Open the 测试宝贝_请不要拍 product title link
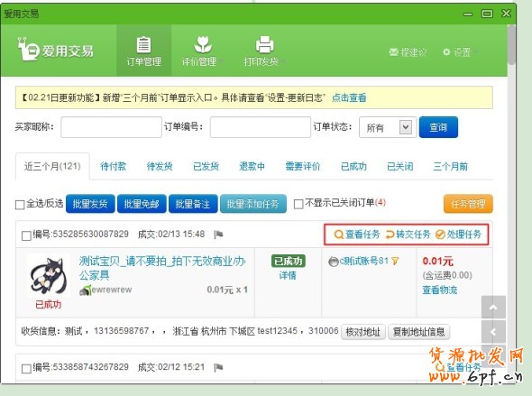532x396 pixels. coord(162,268)
